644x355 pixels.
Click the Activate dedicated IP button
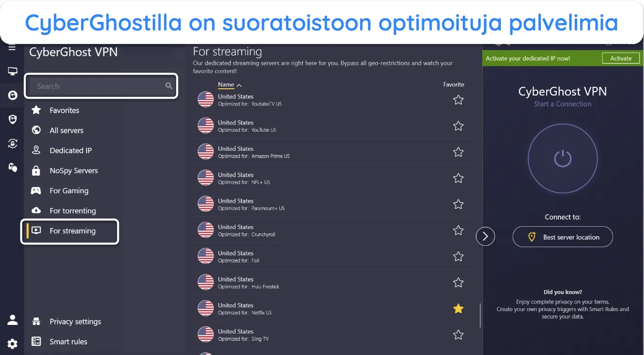[621, 58]
